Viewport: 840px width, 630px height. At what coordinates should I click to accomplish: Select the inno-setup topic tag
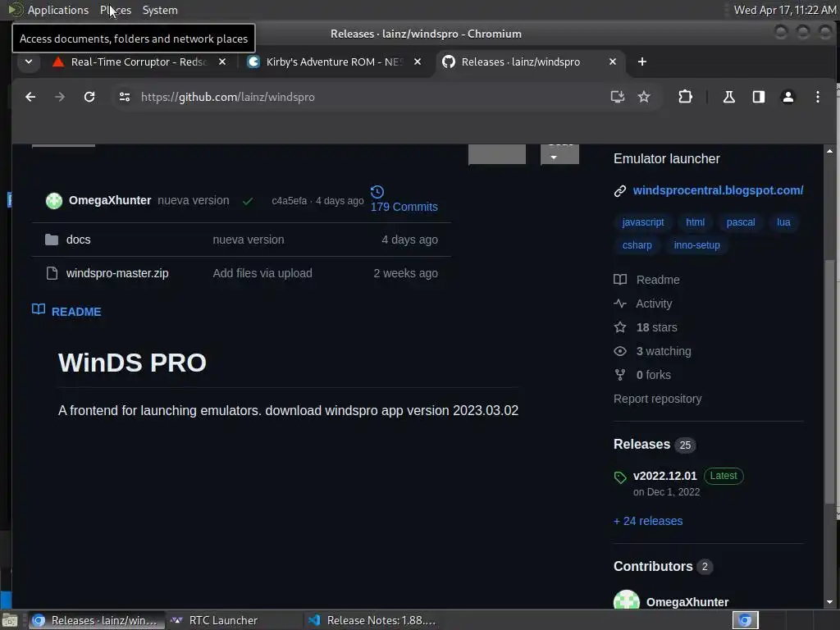click(696, 245)
